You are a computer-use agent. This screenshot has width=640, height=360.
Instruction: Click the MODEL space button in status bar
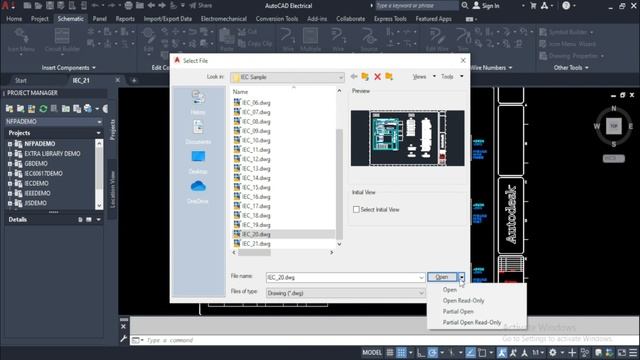coord(372,353)
